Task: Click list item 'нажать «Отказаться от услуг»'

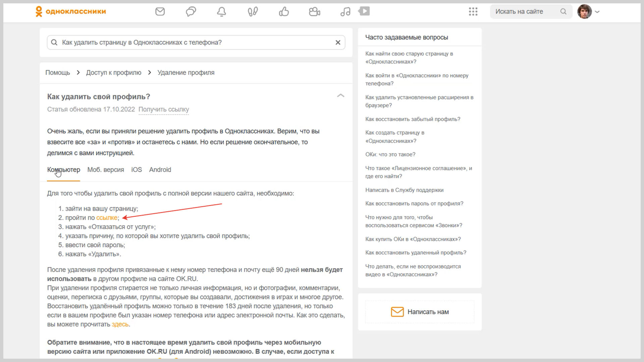Action: coord(110,227)
